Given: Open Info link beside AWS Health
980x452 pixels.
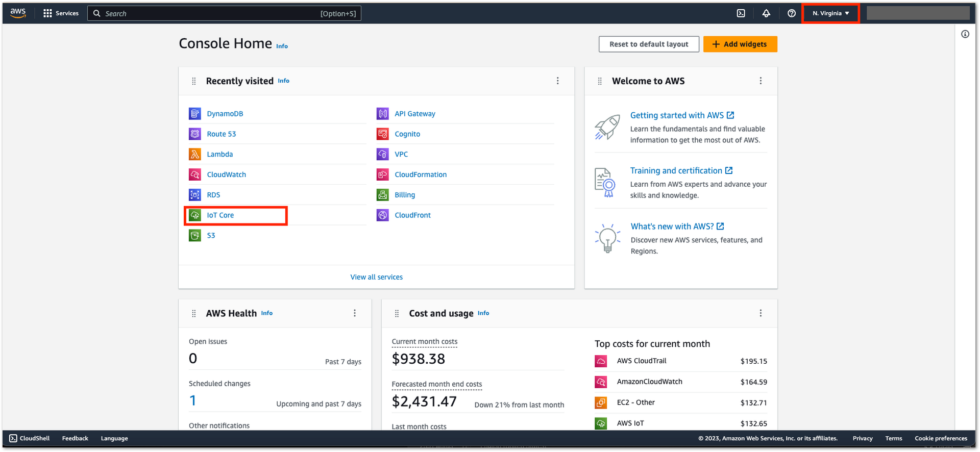Looking at the screenshot, I should [267, 313].
